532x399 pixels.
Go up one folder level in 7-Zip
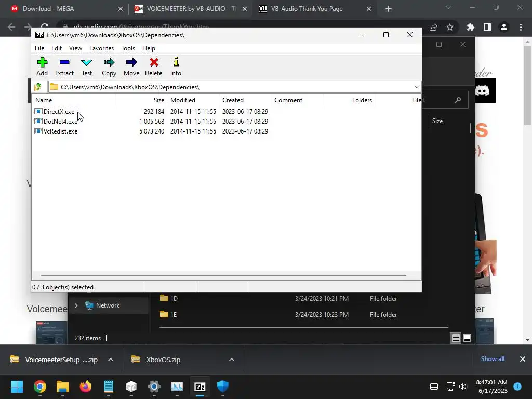(38, 87)
